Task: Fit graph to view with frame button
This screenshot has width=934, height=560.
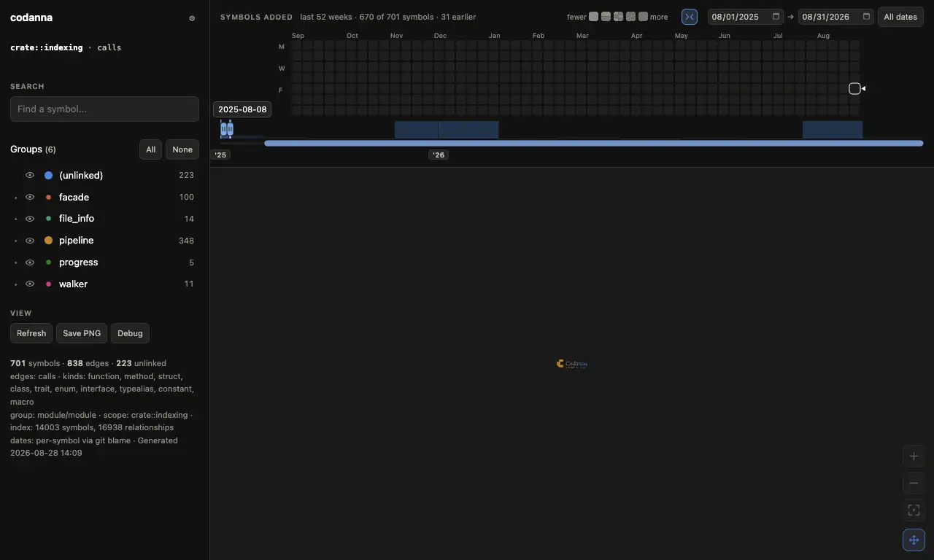Action: pyautogui.click(x=914, y=510)
